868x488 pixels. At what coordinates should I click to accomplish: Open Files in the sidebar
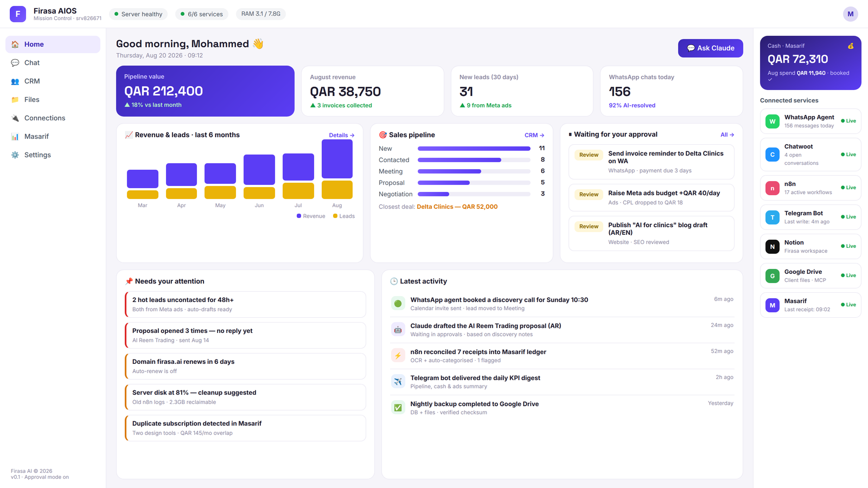(53, 100)
